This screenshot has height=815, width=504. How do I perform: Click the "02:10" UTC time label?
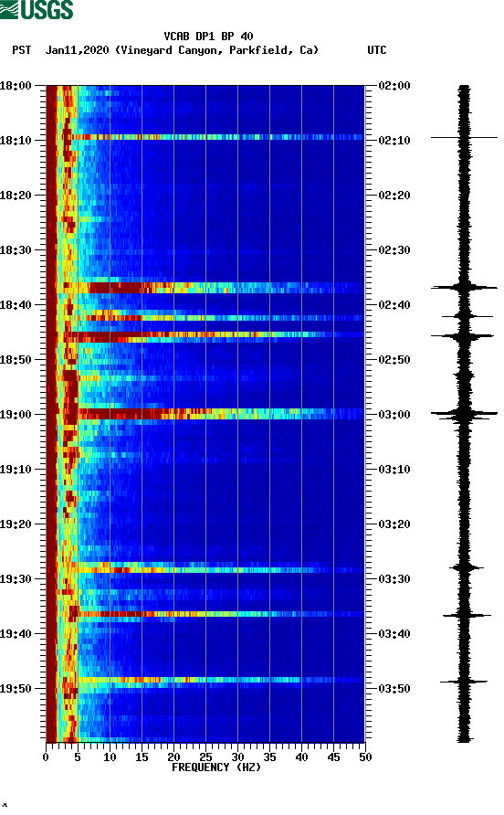tap(394, 141)
